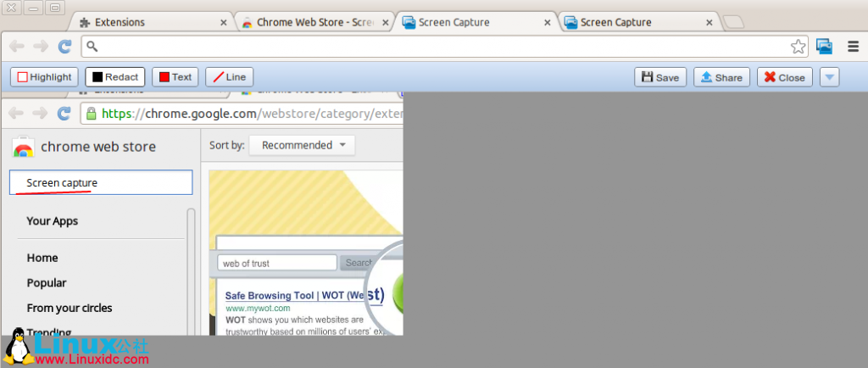Click 'From your circles' in captured sidebar

(70, 308)
